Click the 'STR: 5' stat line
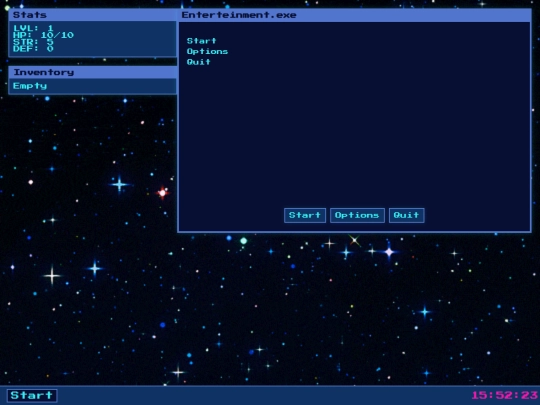Screen dimensions: 540x405 pyautogui.click(x=33, y=42)
